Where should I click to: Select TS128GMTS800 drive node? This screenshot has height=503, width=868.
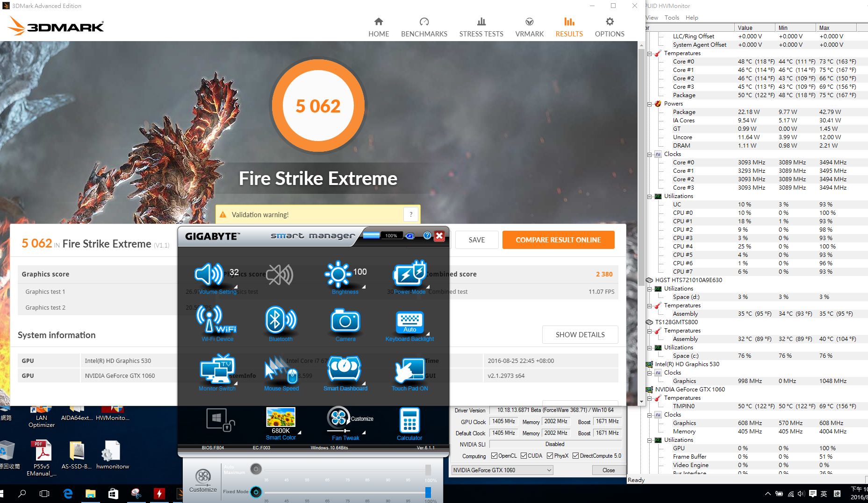[676, 322]
